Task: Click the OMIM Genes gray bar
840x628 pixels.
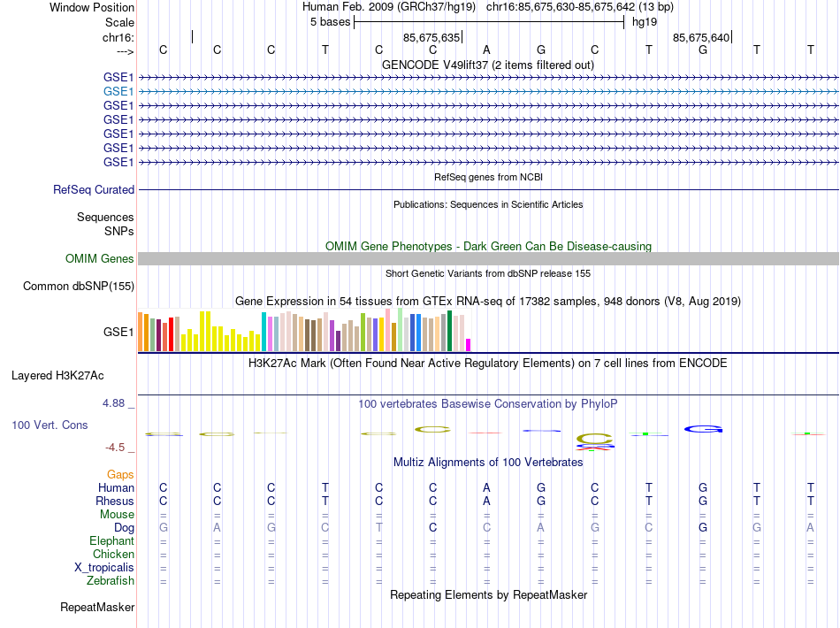Action: pos(488,259)
